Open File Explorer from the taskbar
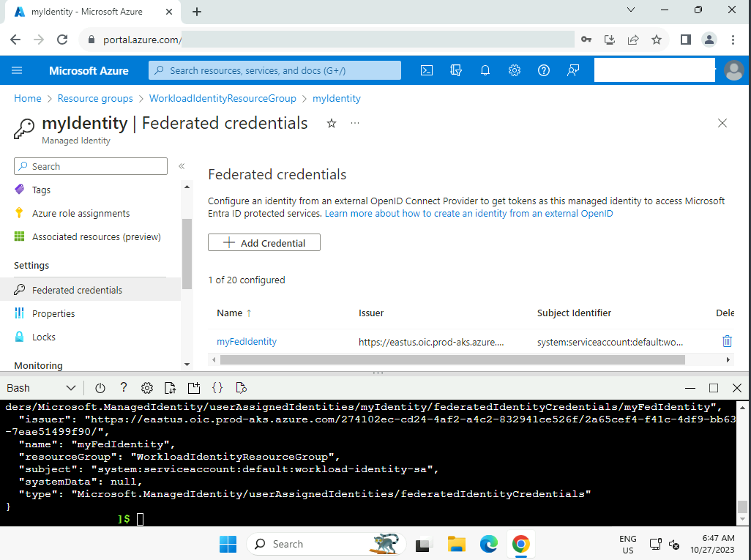 click(457, 544)
